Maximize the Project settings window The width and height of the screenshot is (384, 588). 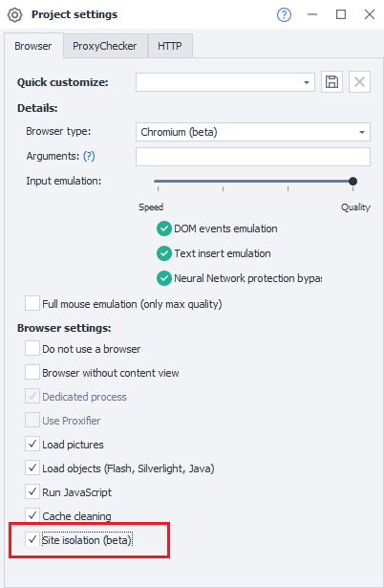[341, 14]
